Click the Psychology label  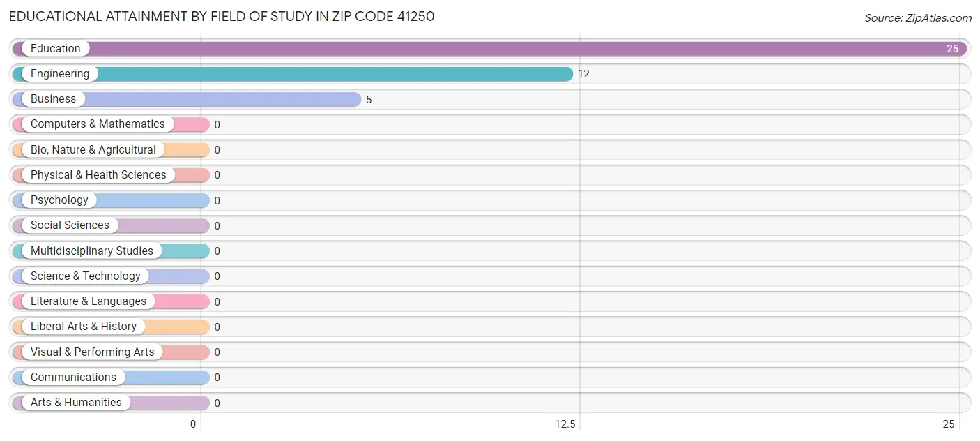[59, 200]
